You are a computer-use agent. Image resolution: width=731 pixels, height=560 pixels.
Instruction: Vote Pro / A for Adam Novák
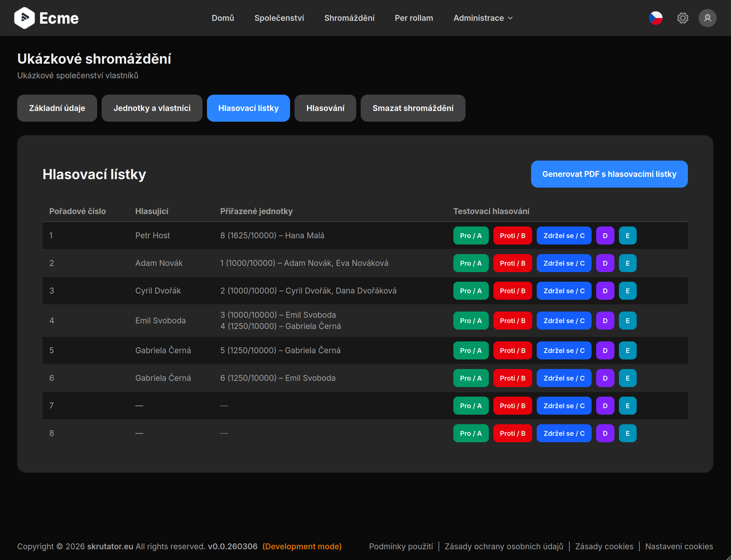coord(471,263)
